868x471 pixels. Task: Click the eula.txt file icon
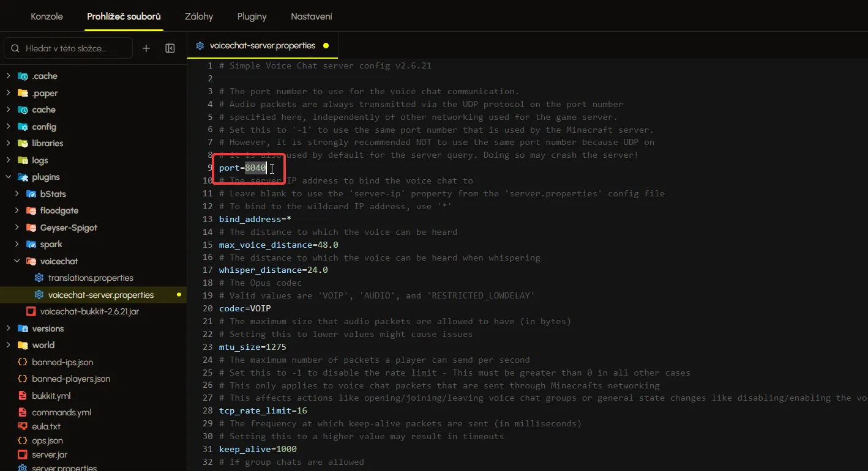click(x=23, y=426)
